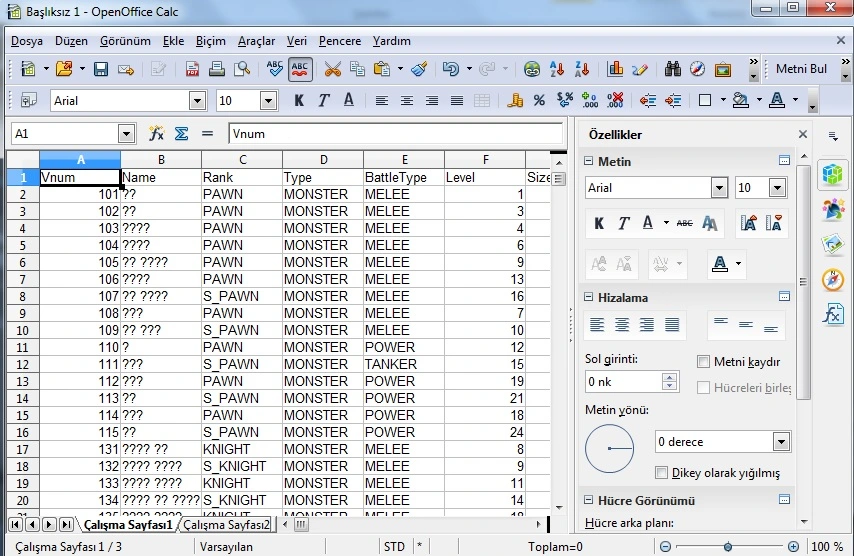The height and width of the screenshot is (556, 854).
Task: Toggle AutoSpellcheck in the toolbar
Action: [299, 69]
